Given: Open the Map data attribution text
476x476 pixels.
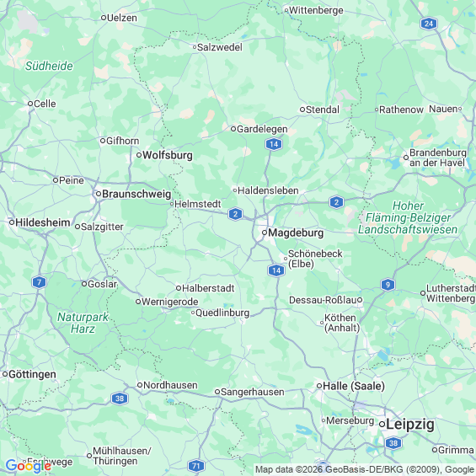Looking at the screenshot, I should (365, 469).
